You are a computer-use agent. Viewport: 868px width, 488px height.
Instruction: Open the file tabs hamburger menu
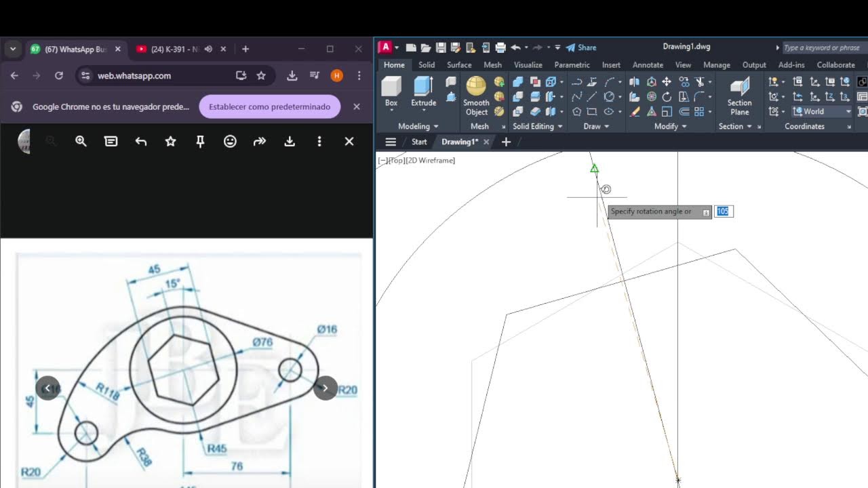391,142
